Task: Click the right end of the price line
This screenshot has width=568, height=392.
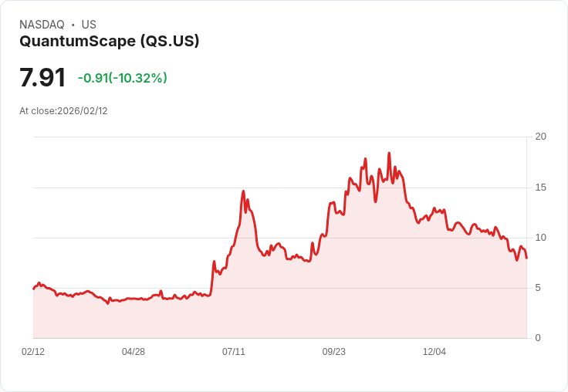Action: coord(526,258)
